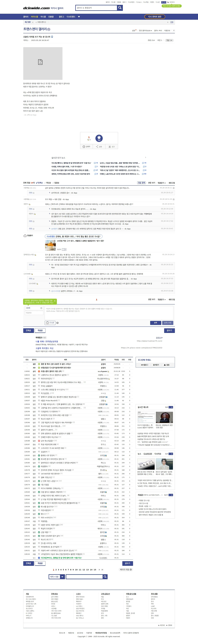The image size is (198, 644).
Task: Open 갤로그 in the navigation bar
Action: 61,17
